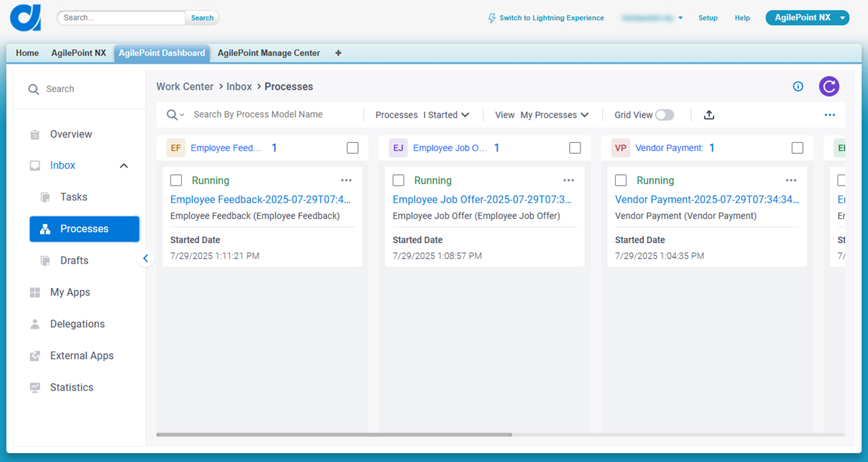The width and height of the screenshot is (868, 462).
Task: Click started date 7/29/2025 1:11:21 PM
Action: tap(215, 256)
